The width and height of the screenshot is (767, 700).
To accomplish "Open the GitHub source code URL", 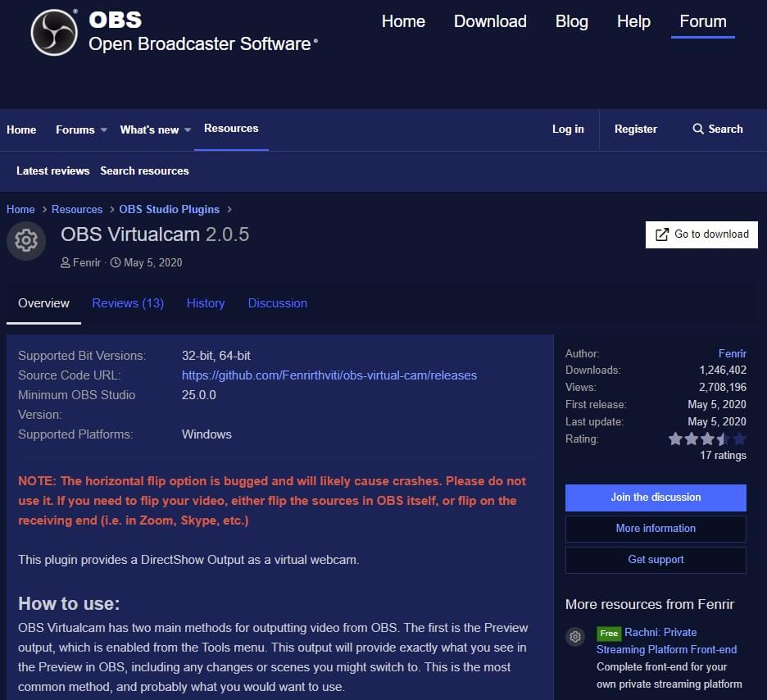I will [329, 375].
